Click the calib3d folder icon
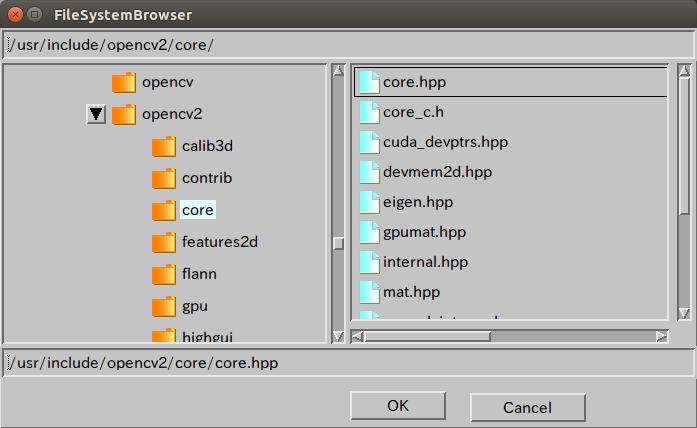This screenshot has height=428, width=697. (x=164, y=147)
